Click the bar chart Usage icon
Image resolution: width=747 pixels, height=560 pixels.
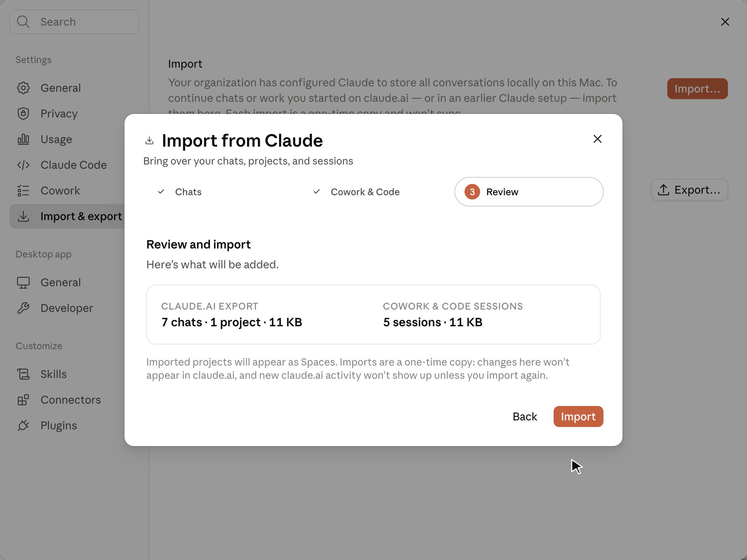coord(23,139)
